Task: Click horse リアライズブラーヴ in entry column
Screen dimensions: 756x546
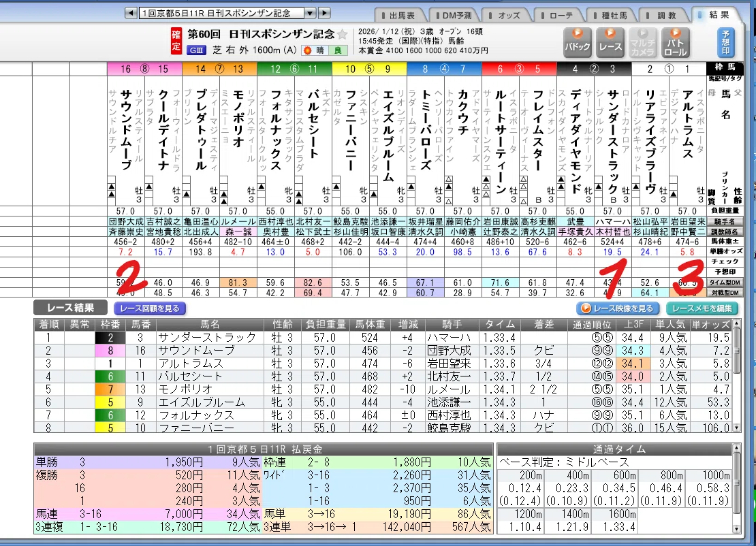Action: pos(650,141)
